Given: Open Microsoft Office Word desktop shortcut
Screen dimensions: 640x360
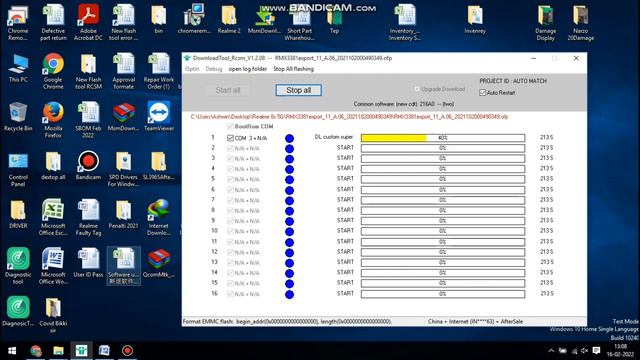Looking at the screenshot, I should (53, 267).
